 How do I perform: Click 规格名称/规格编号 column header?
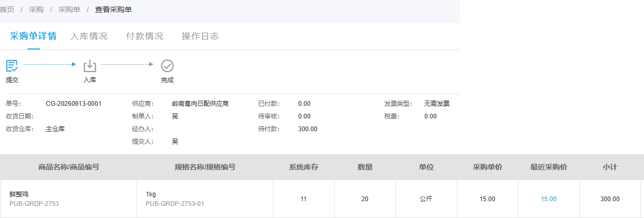[x=205, y=167]
